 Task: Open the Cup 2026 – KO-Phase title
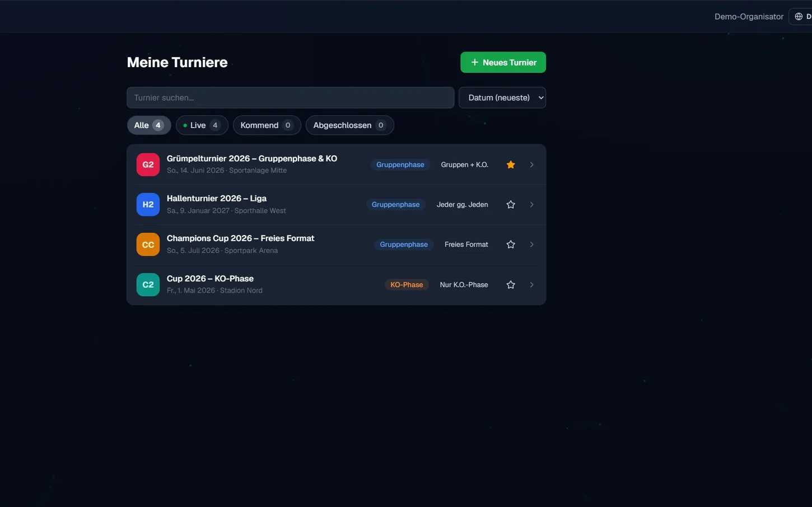point(210,278)
